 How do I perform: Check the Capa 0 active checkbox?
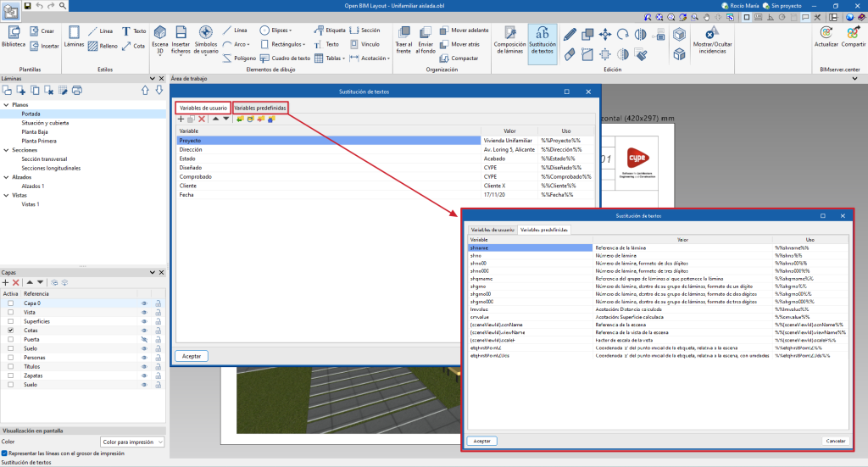tap(10, 303)
